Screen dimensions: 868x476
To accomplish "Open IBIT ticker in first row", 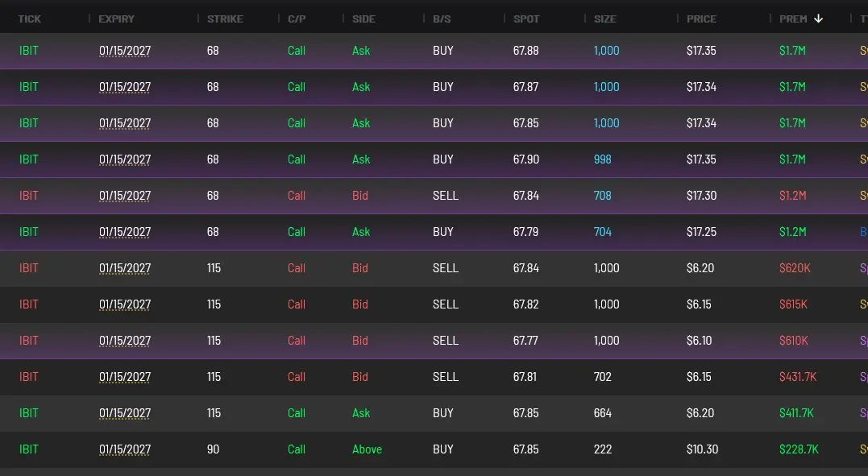I will (x=29, y=51).
